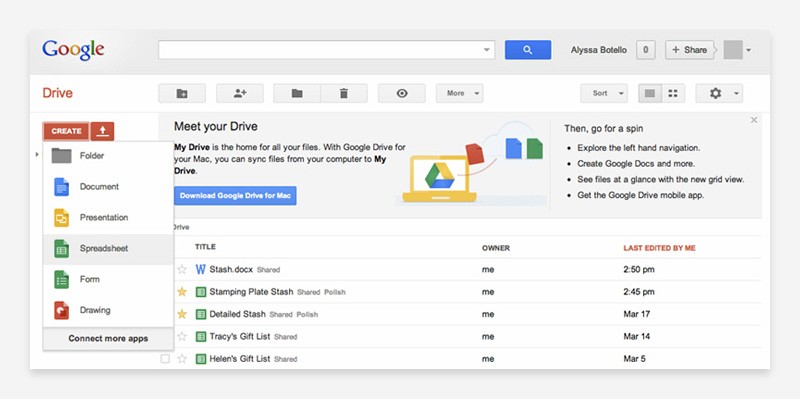
Task: Open the search options dropdown arrow
Action: [x=487, y=50]
